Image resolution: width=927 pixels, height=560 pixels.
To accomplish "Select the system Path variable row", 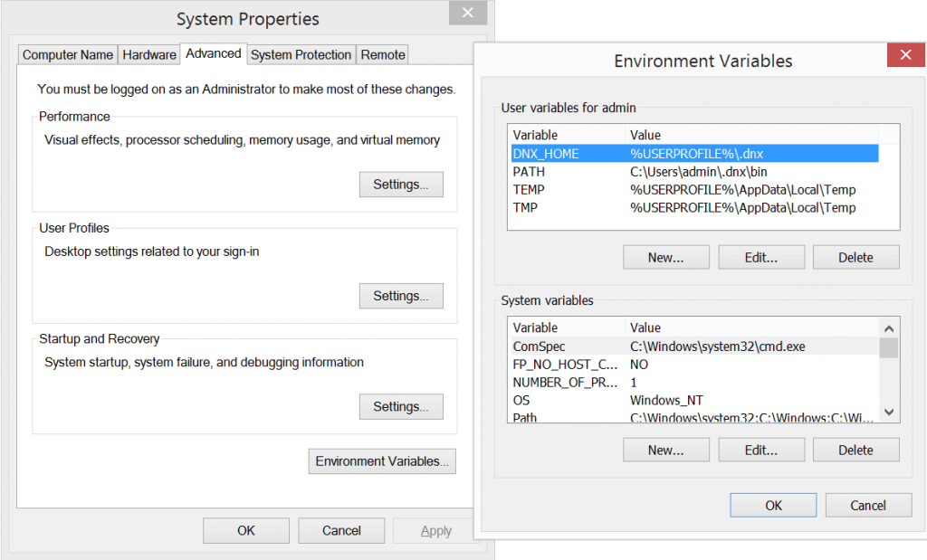I will 694,417.
